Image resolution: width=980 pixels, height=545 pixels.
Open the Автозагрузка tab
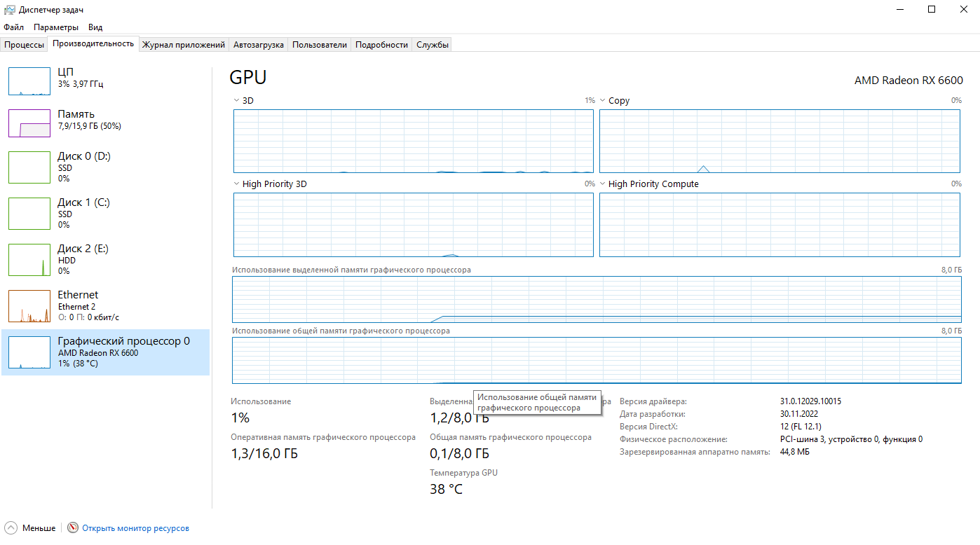[x=258, y=45]
